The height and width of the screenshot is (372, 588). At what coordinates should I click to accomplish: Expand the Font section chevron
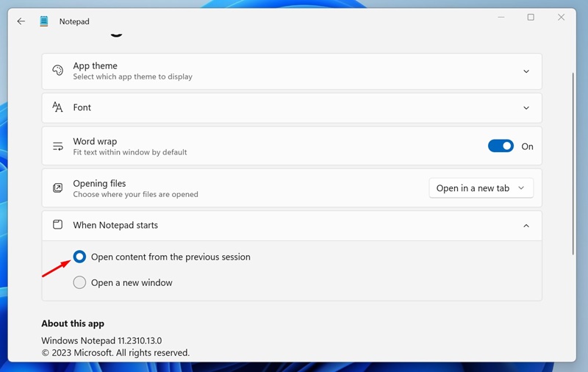tap(526, 108)
